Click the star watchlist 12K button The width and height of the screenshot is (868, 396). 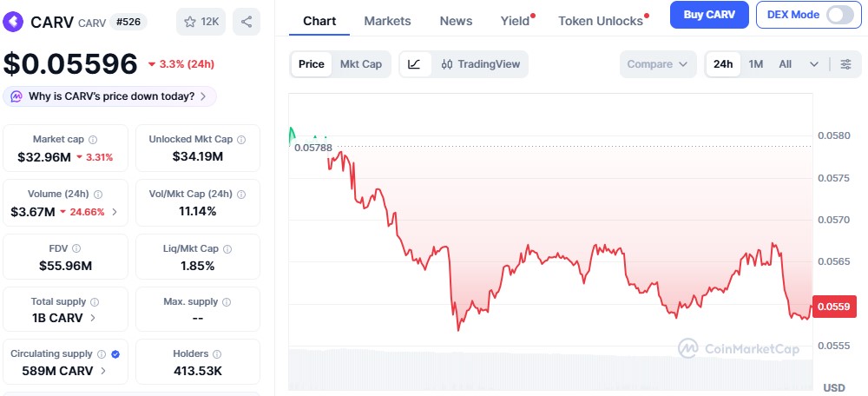tap(200, 22)
